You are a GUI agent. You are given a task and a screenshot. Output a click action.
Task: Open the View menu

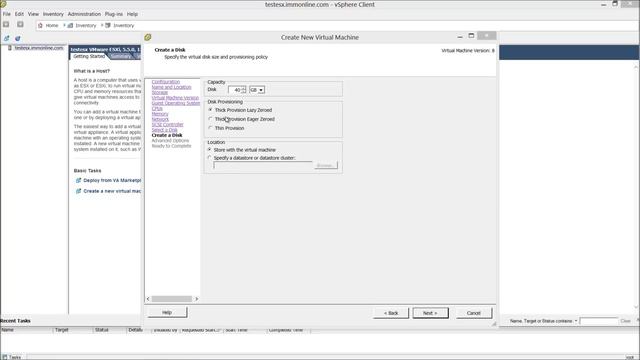[33, 14]
